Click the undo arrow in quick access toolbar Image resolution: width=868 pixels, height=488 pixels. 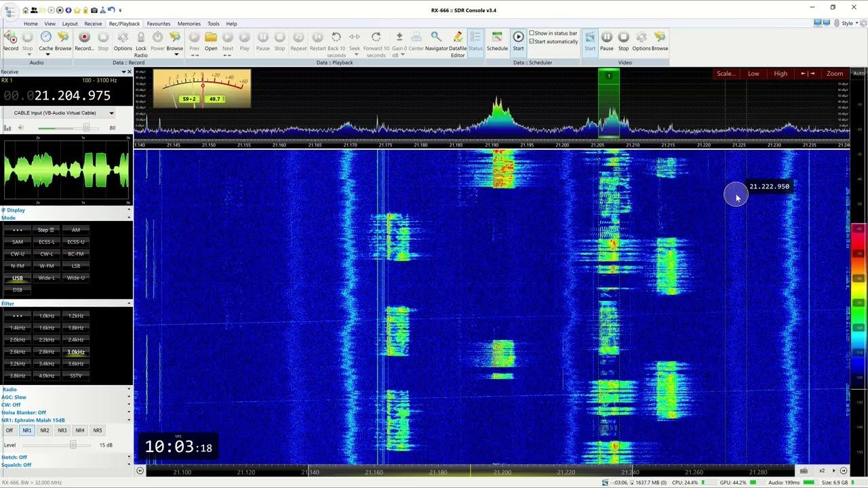coord(111,10)
